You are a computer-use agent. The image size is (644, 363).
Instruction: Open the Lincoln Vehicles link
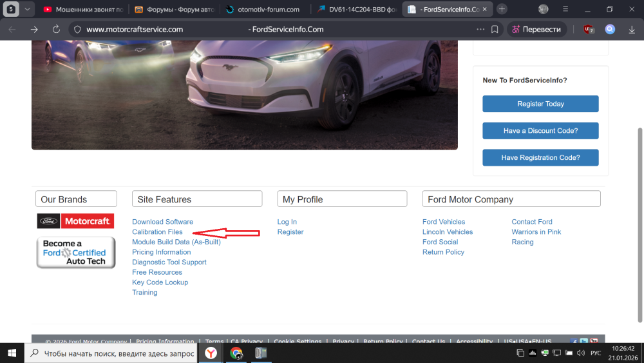point(448,232)
